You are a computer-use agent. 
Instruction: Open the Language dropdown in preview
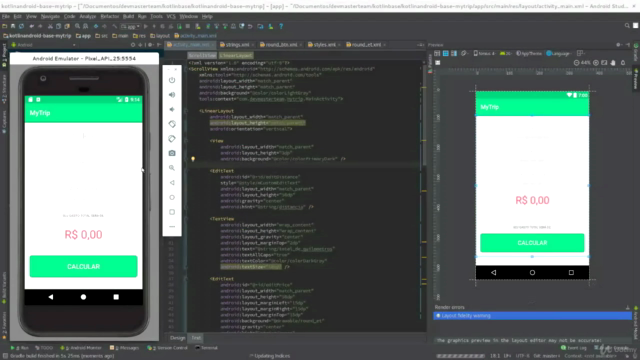pos(558,53)
